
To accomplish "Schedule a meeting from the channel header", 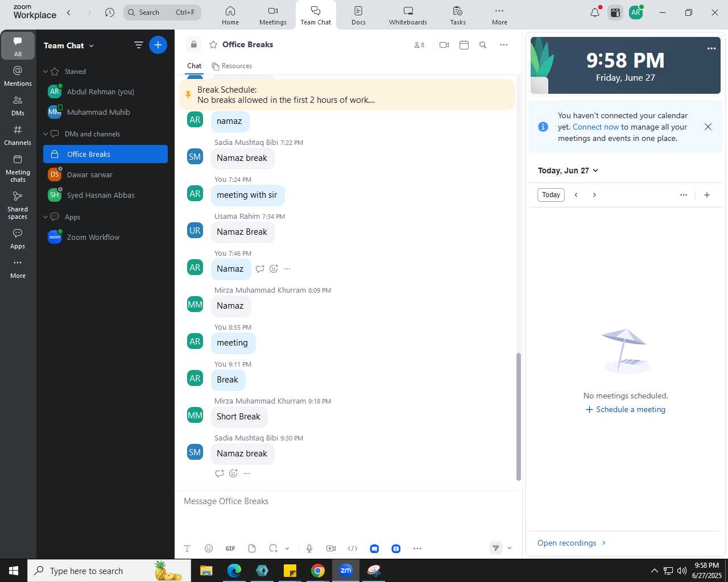I will tap(464, 45).
